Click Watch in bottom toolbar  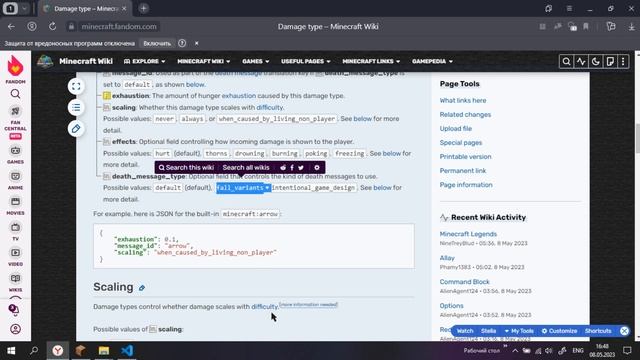tap(465, 331)
